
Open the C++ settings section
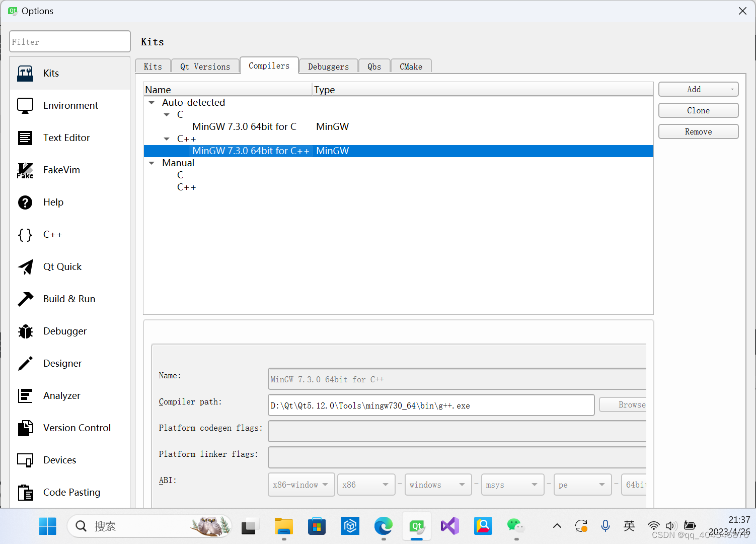click(x=52, y=234)
